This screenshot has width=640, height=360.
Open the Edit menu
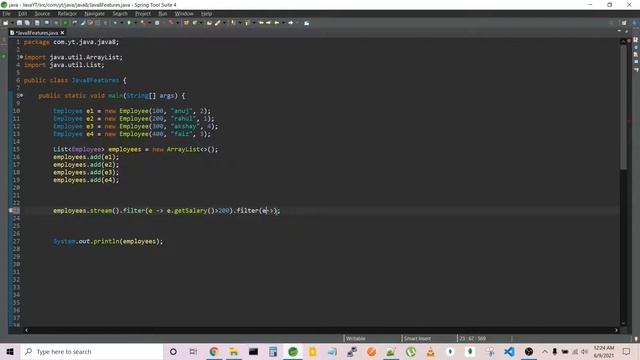pos(22,14)
